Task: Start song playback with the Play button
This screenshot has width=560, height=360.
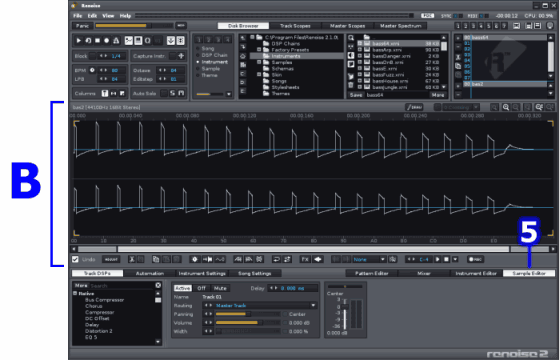Action: click(79, 41)
